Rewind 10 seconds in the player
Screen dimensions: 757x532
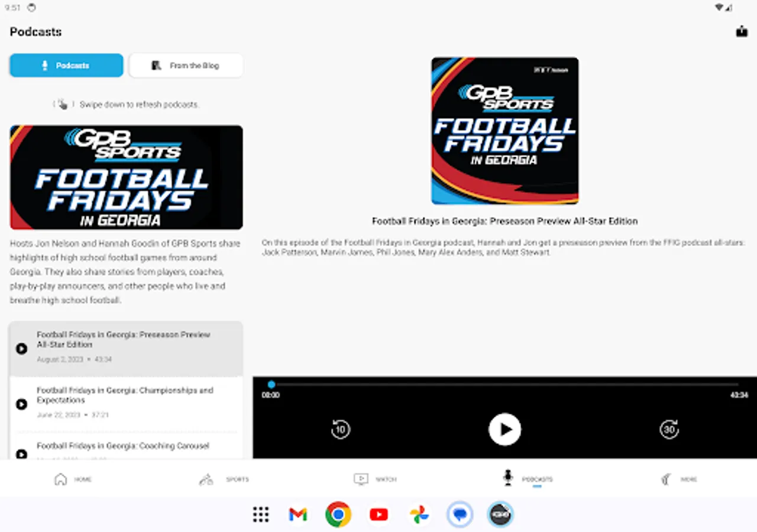click(340, 429)
